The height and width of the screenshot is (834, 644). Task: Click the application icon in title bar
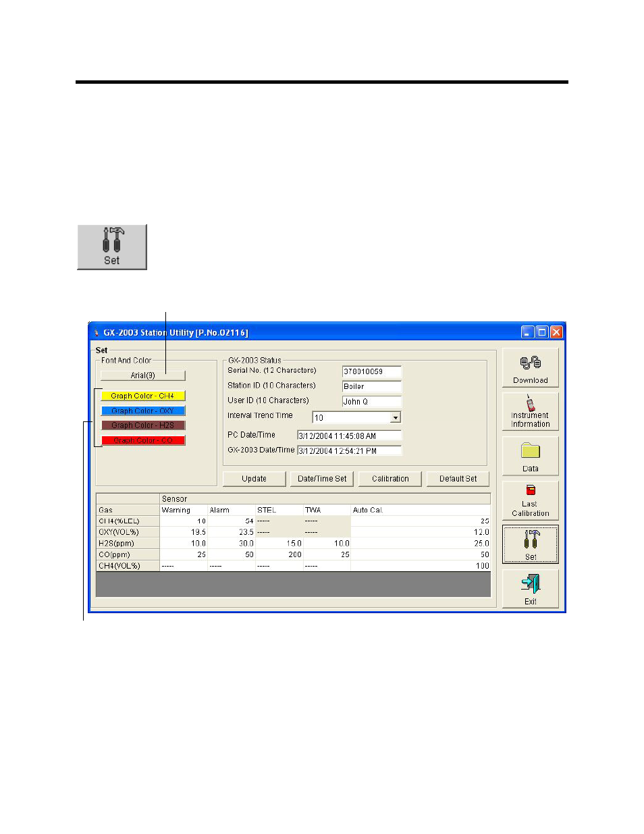coord(97,332)
